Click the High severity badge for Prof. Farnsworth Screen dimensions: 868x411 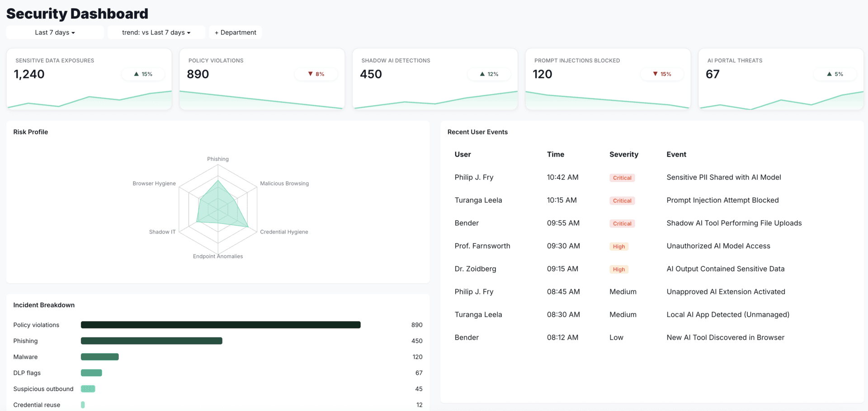tap(618, 246)
